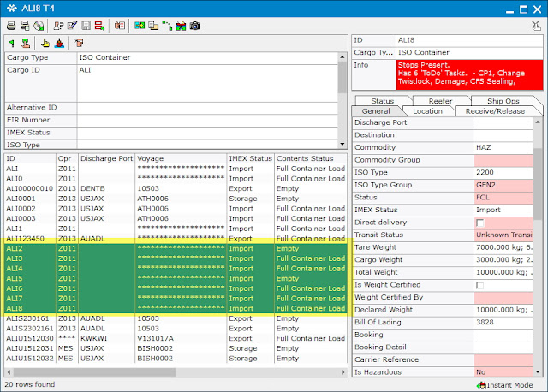The image size is (548, 392).
Task: Click the green stamp on hand icon
Action: [26, 44]
